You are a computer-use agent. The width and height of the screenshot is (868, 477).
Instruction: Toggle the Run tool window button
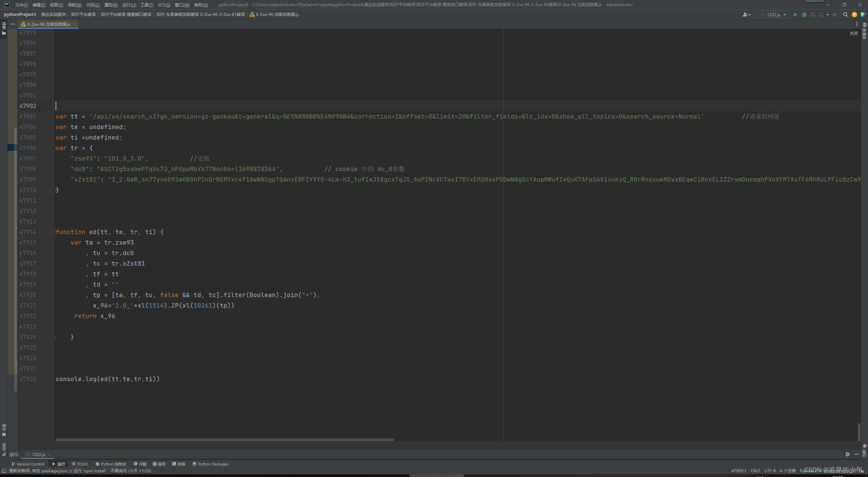tap(59, 464)
